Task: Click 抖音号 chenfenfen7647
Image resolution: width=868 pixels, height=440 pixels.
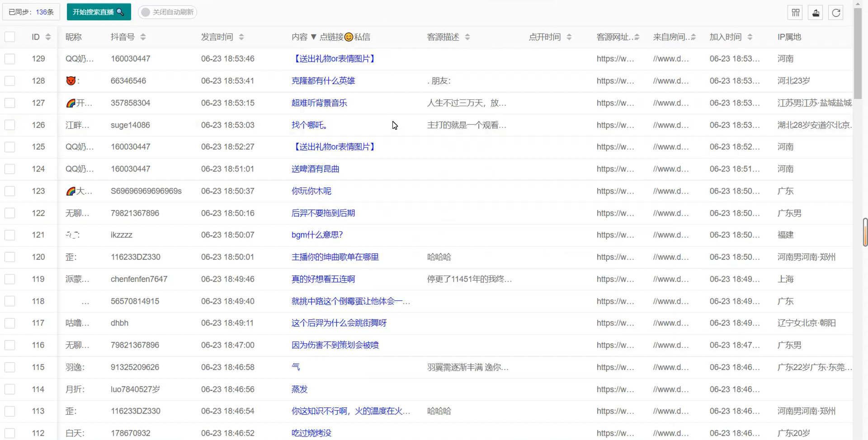Action: point(139,279)
